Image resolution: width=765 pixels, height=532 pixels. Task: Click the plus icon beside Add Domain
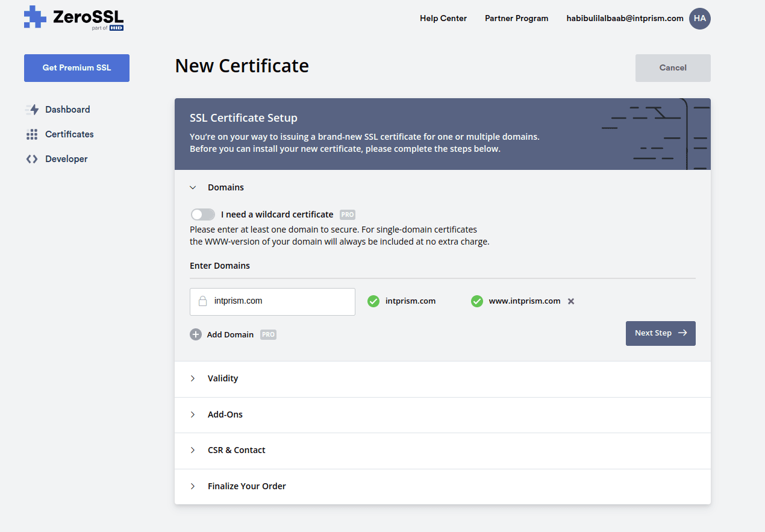(x=196, y=335)
